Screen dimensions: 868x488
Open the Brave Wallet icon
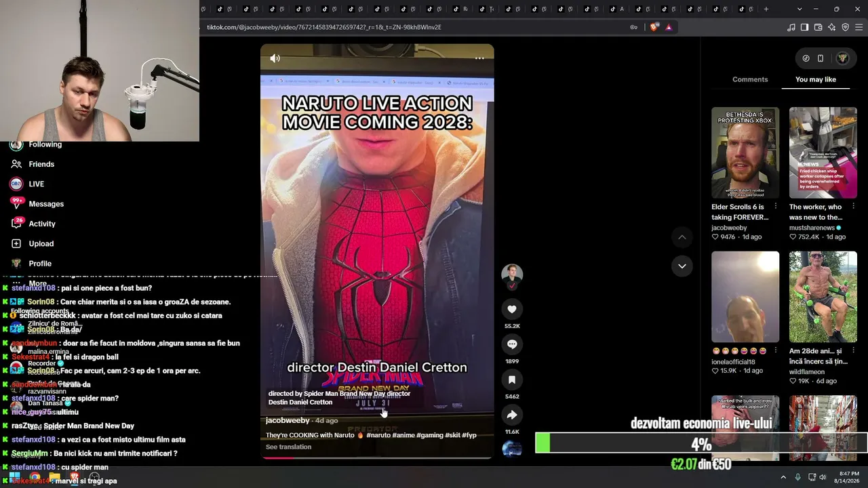(818, 27)
